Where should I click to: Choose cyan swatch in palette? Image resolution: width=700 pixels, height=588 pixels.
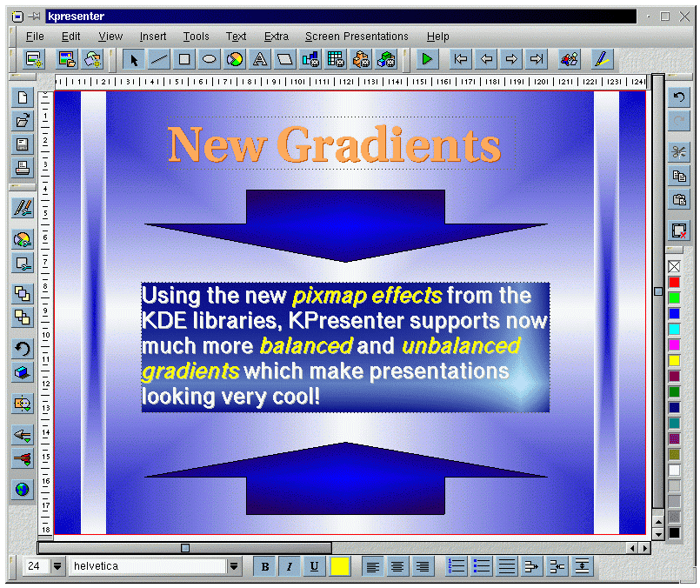pos(674,329)
